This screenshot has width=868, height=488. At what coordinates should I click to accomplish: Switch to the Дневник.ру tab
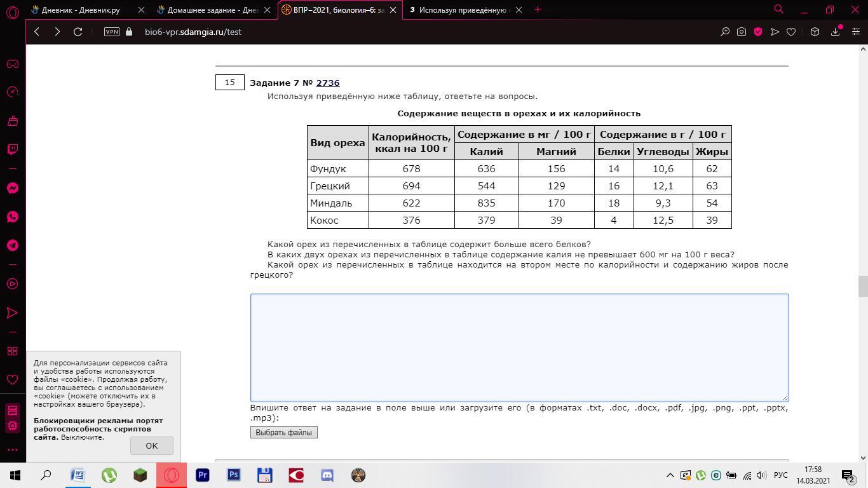point(81,10)
